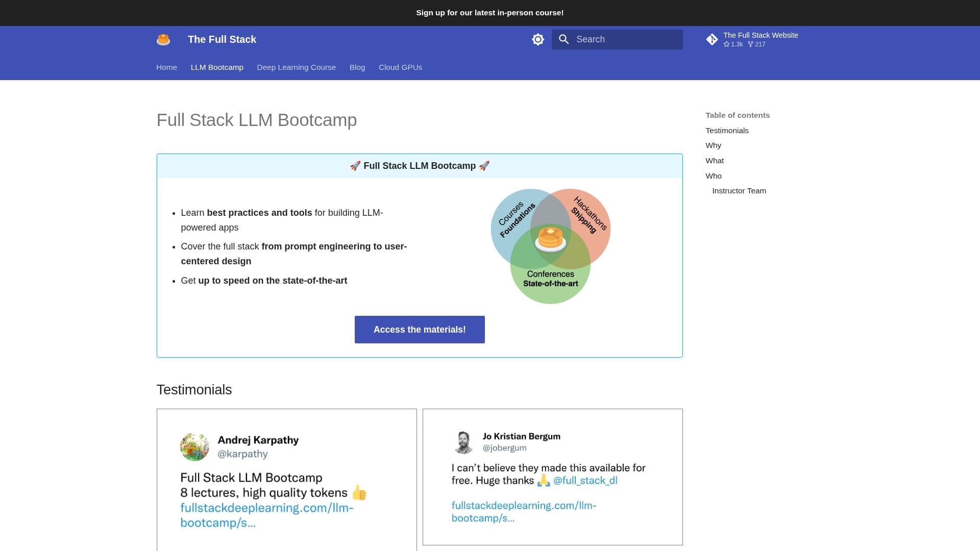Viewport: 980px width, 551px height.
Task: Focus the Search input field
Action: 617,39
